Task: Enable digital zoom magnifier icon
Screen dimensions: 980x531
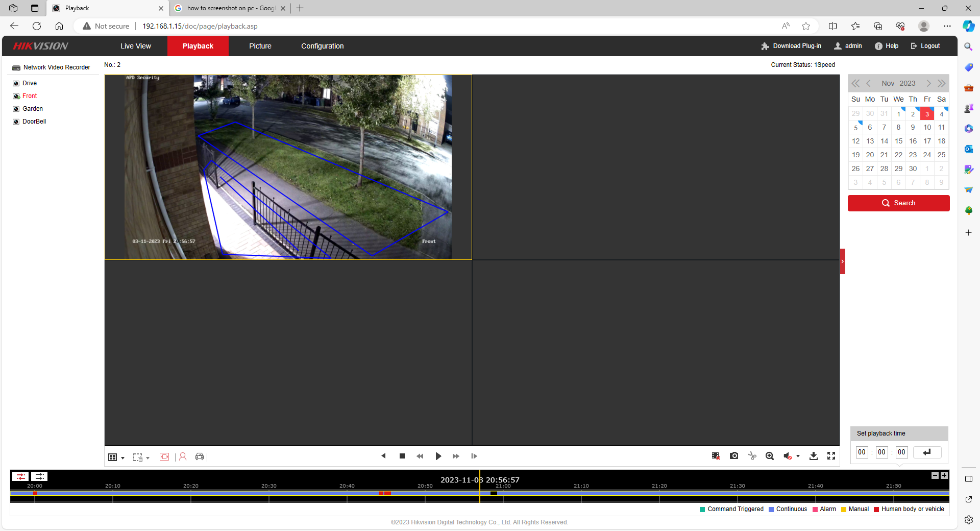Action: (770, 456)
